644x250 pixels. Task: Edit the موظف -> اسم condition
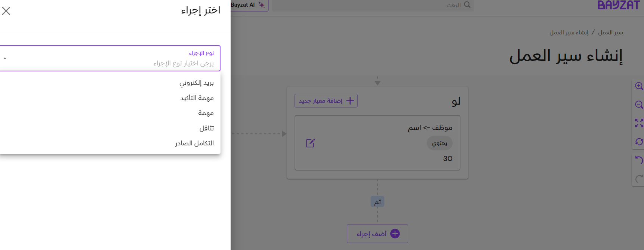310,143
